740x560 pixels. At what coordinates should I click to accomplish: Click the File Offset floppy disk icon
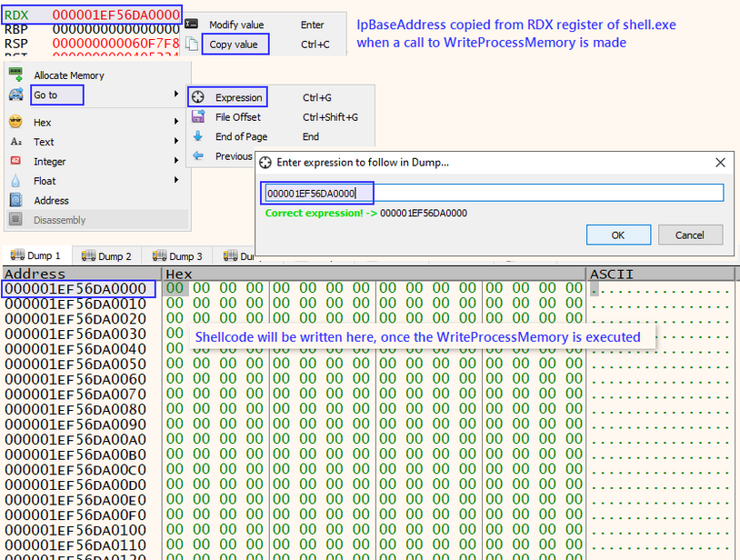(x=198, y=116)
